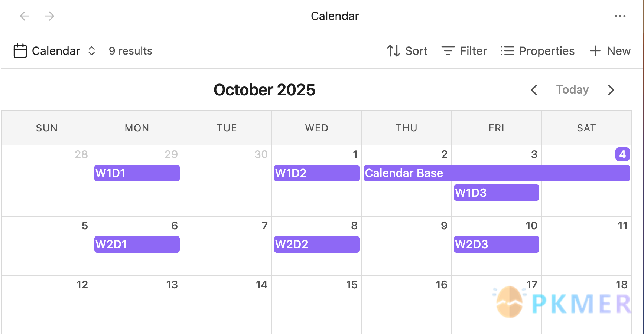The width and height of the screenshot is (644, 334).
Task: Open the W2D2 event on October 8
Action: click(x=316, y=244)
